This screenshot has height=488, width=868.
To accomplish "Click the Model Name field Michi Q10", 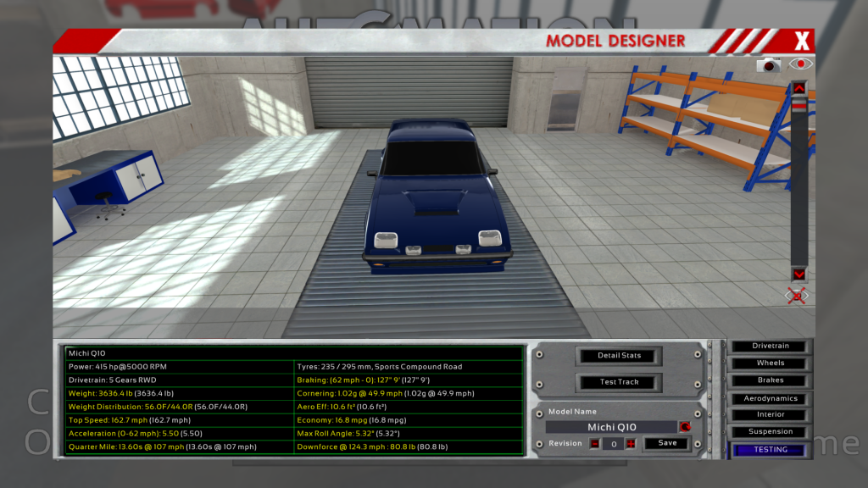I will click(611, 427).
